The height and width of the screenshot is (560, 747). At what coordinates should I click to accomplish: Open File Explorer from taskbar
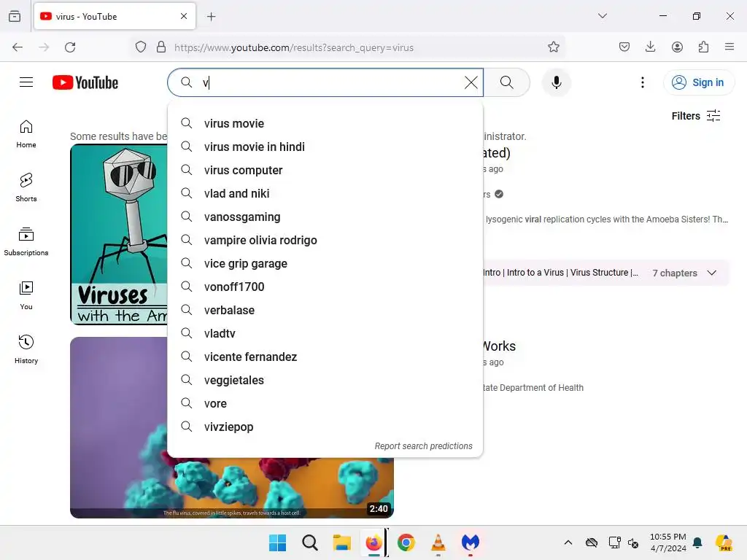[341, 542]
